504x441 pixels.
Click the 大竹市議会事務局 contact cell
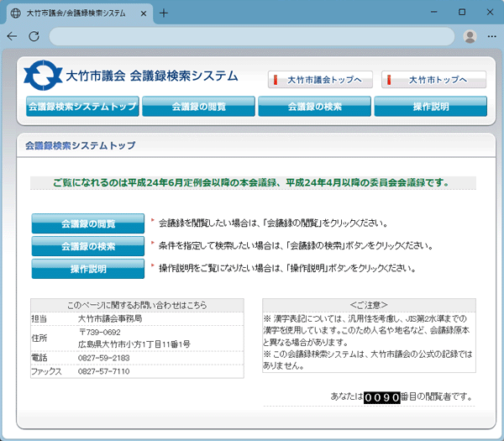pyautogui.click(x=110, y=318)
